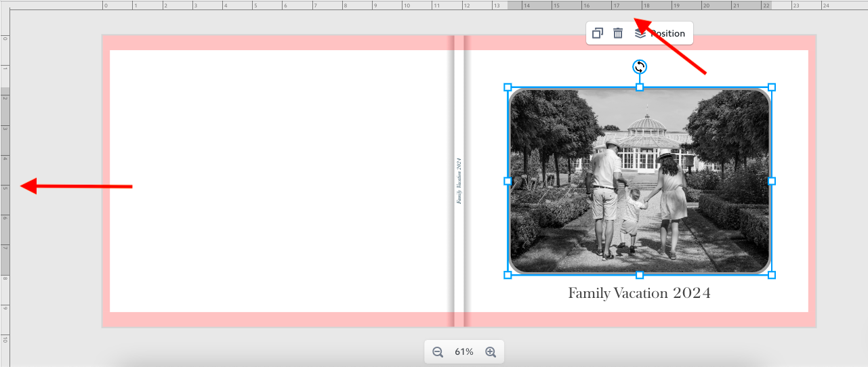Open the Position layers menu
Viewport: 868px width, 367px height.
pyautogui.click(x=661, y=33)
